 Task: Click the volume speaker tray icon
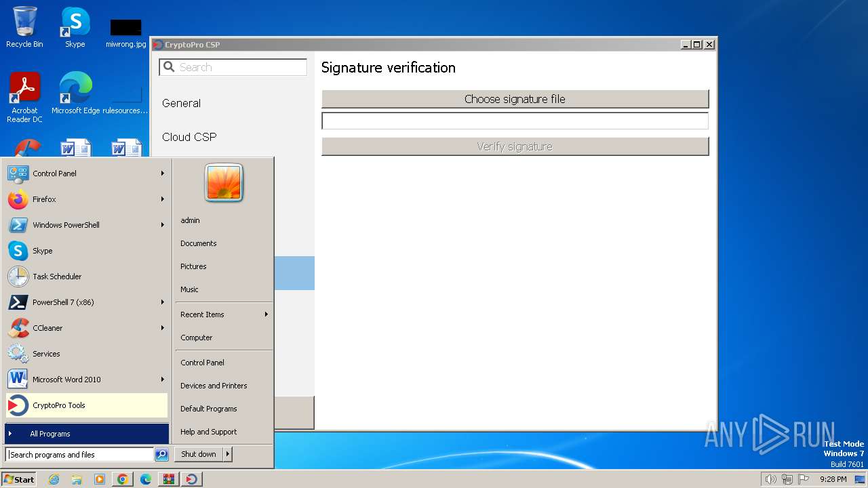point(770,479)
